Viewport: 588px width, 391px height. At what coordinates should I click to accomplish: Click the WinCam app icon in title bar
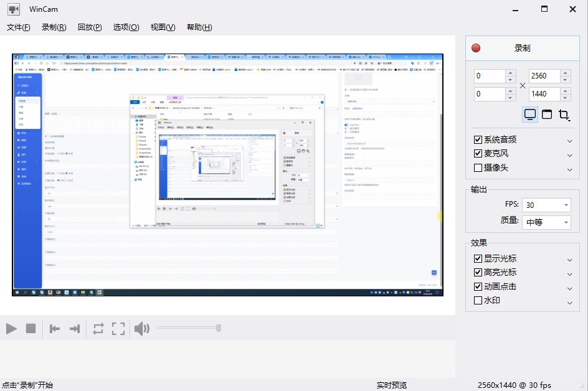[14, 9]
